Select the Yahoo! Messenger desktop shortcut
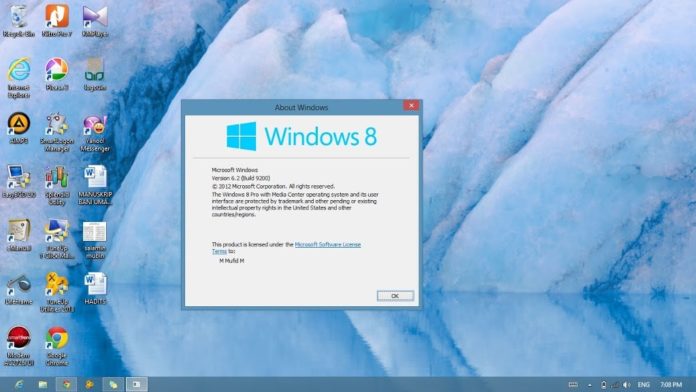The image size is (696, 392). tap(95, 132)
